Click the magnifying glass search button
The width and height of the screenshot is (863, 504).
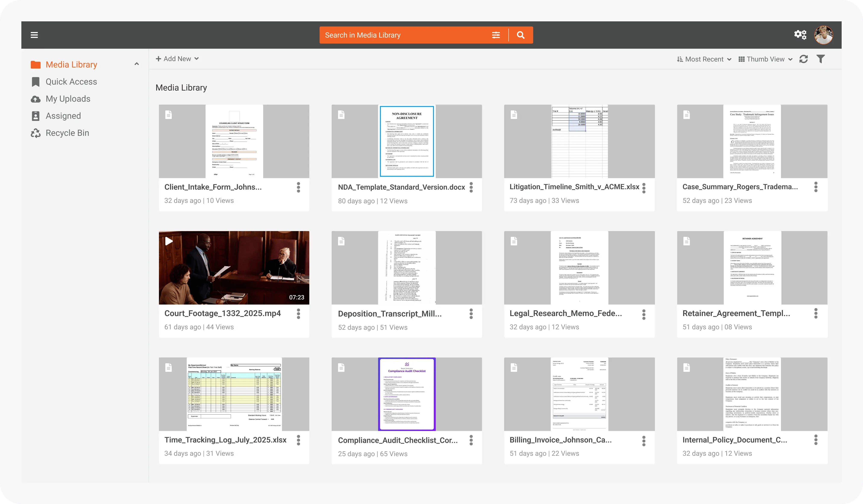(521, 35)
